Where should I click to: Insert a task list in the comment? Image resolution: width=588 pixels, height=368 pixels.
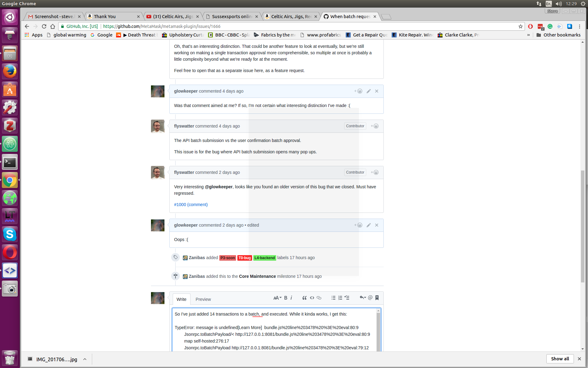pyautogui.click(x=347, y=297)
